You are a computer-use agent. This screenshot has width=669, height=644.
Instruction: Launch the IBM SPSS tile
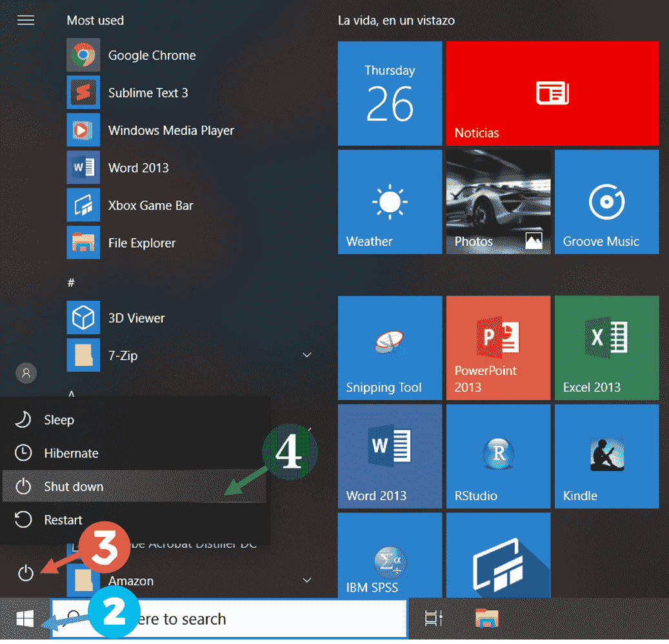[390, 555]
